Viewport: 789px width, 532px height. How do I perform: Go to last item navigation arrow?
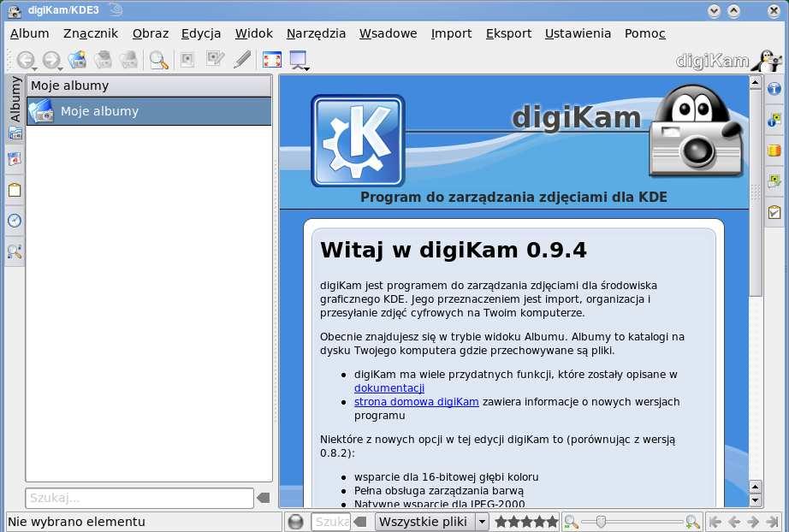(x=772, y=522)
